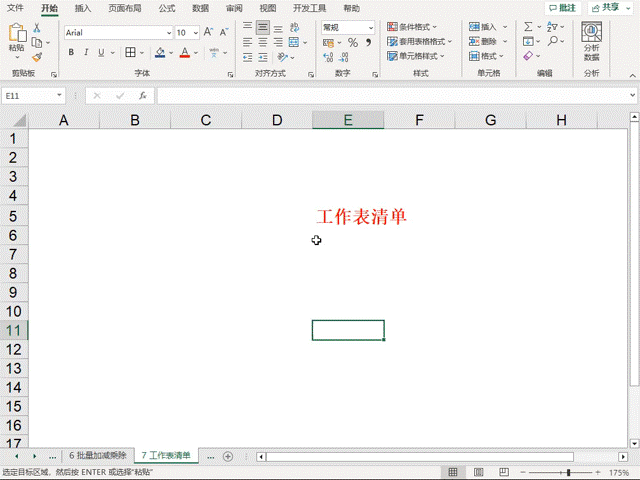Select sheet tab 6 批量加减乘除
The height and width of the screenshot is (480, 640).
pos(98,456)
